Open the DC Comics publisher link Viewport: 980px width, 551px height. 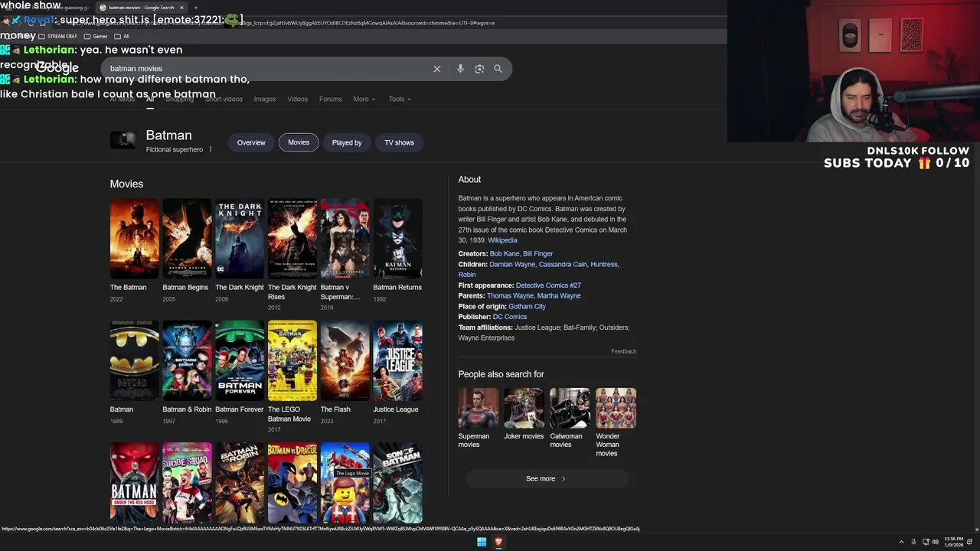(x=510, y=317)
